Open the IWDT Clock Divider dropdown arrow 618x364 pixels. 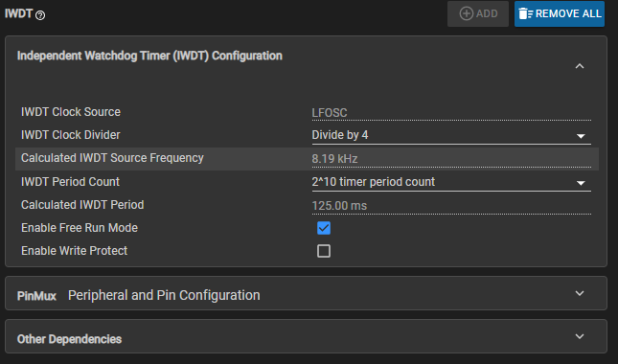[581, 136]
